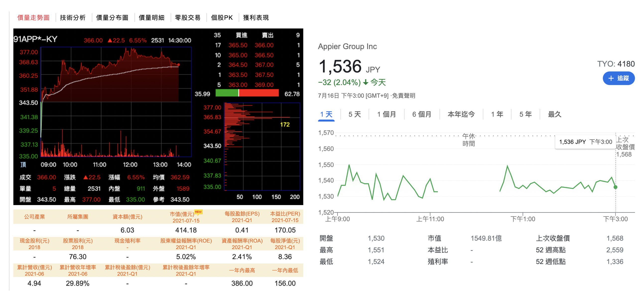Click the yellow 172 volume label
The image size is (644, 306).
(285, 125)
